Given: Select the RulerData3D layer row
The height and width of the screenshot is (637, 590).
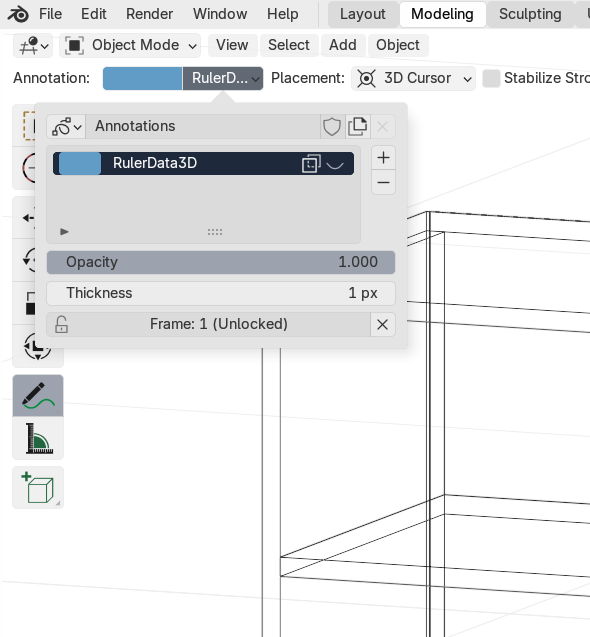Looking at the screenshot, I should tap(203, 163).
